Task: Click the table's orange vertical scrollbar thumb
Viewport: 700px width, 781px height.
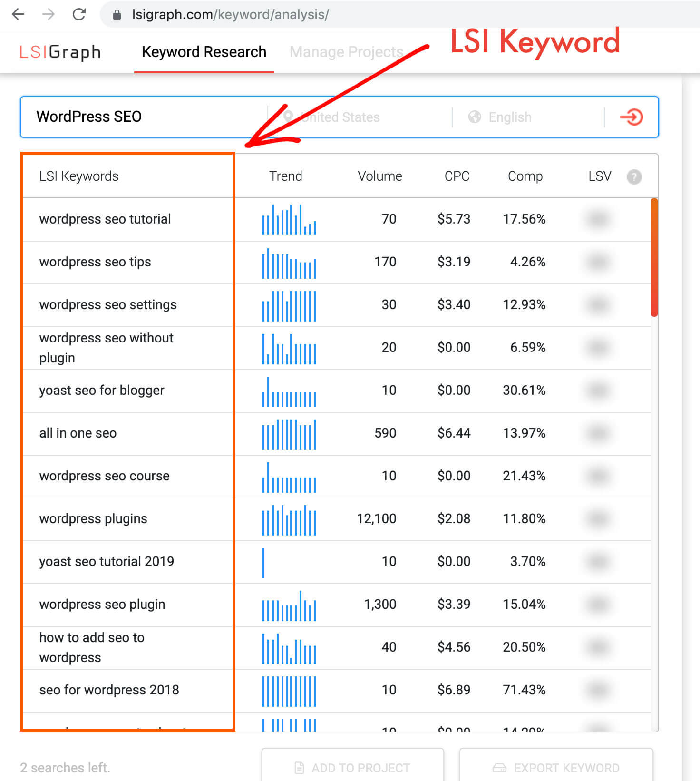Action: click(654, 257)
